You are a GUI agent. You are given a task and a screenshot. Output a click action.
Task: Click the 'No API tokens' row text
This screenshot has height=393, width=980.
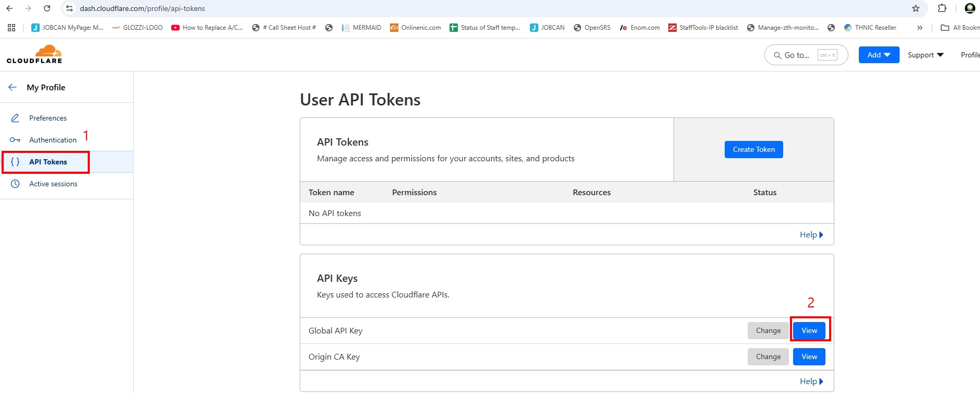pyautogui.click(x=335, y=213)
